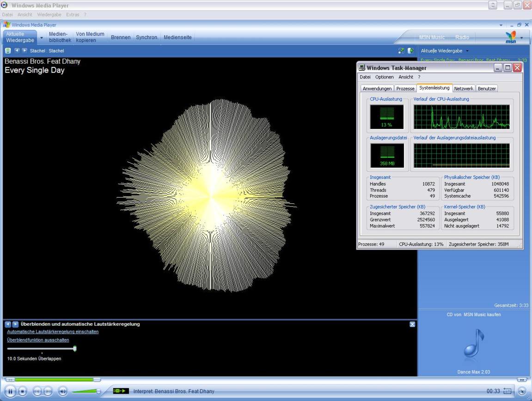Open the visualization options icon left of Stachel
The width and height of the screenshot is (532, 401).
point(8,50)
